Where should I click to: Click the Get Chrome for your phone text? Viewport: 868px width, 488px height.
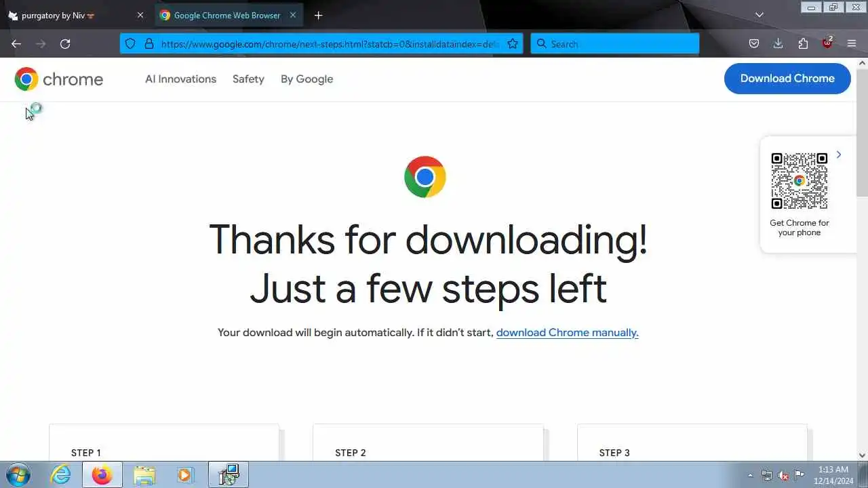coord(800,228)
